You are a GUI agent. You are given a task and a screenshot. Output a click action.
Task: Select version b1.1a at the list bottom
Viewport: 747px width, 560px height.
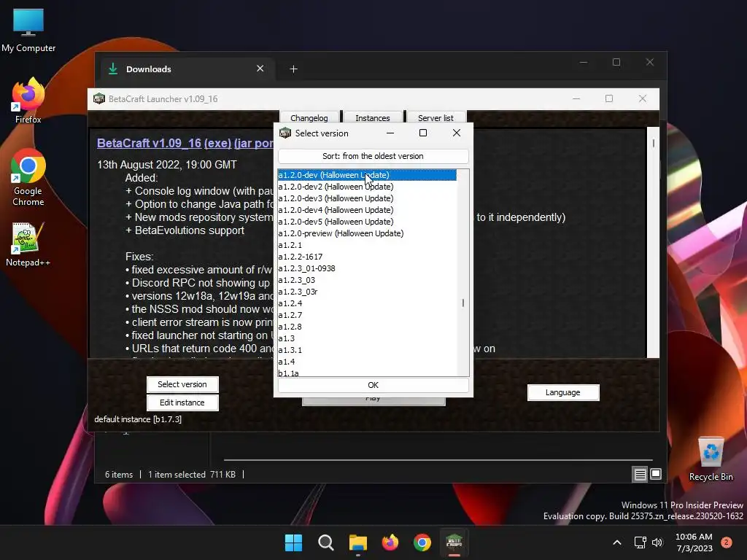[x=367, y=373]
